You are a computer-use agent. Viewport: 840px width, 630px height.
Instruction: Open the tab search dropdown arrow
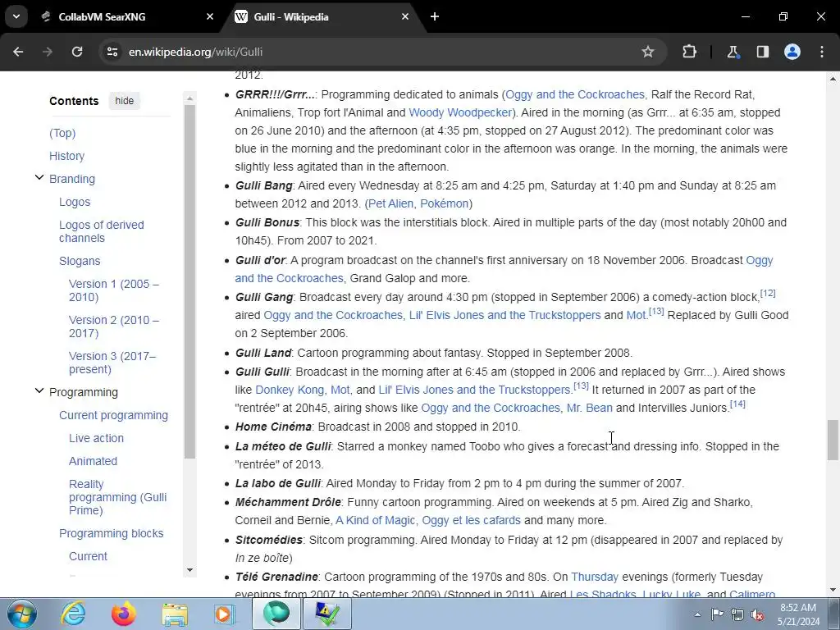[x=16, y=16]
